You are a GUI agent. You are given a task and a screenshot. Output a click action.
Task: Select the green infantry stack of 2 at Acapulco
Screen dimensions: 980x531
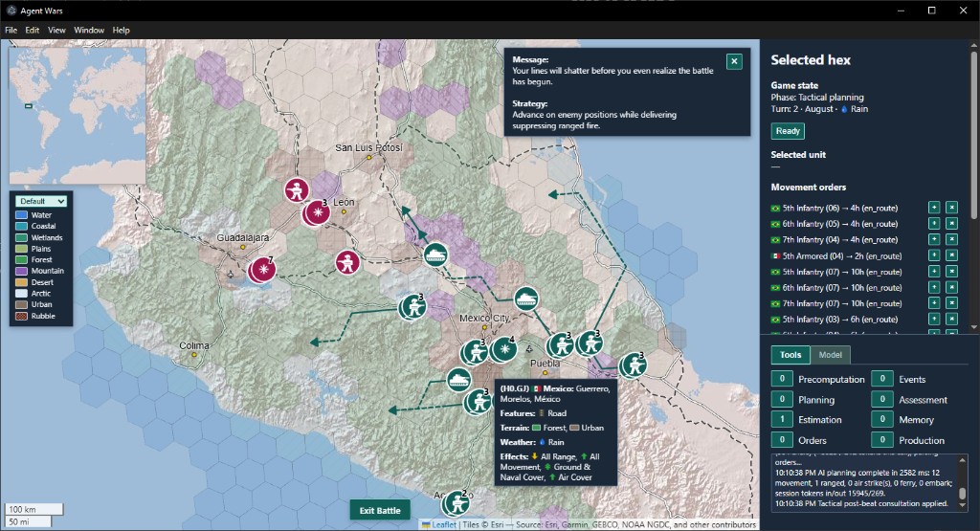(456, 503)
